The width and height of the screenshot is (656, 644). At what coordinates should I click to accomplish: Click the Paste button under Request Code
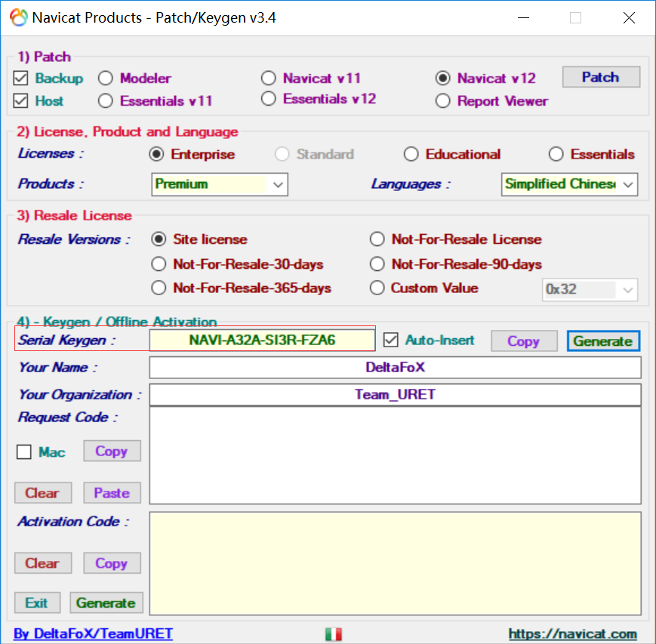(112, 493)
